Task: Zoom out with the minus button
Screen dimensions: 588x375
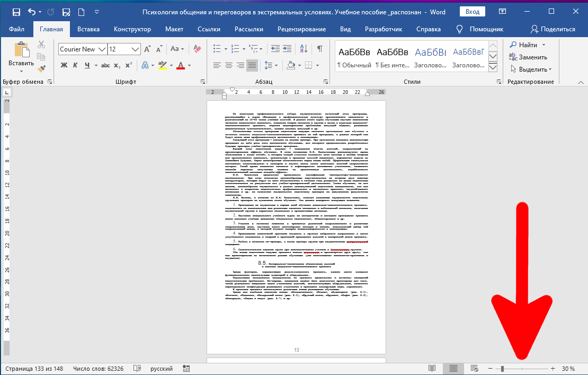Action: point(490,369)
